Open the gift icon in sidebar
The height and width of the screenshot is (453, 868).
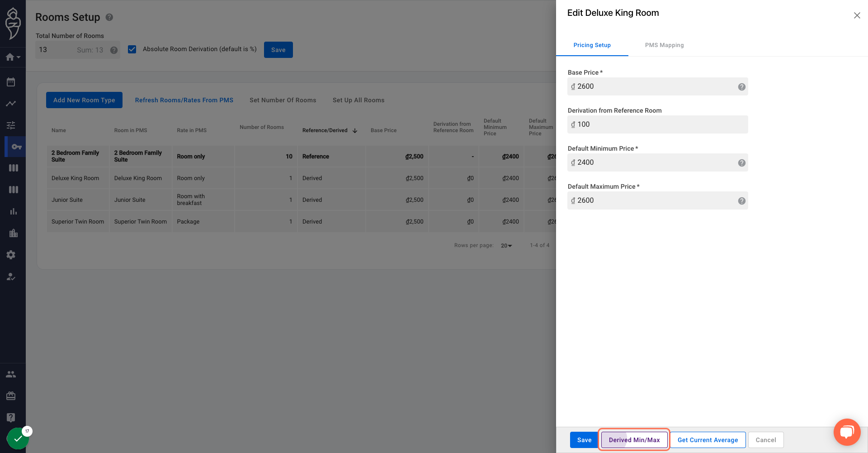tap(11, 396)
